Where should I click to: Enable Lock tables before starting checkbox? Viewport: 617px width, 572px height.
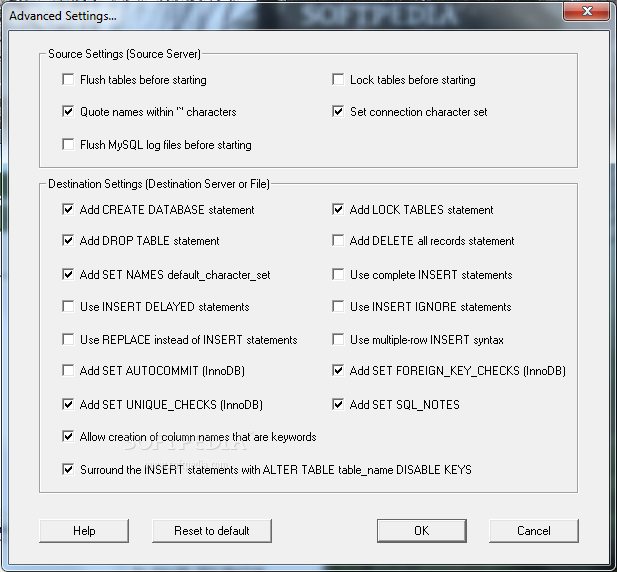338,79
